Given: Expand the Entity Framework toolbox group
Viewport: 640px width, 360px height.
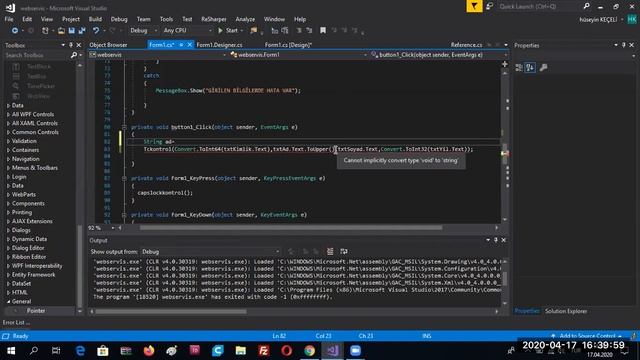Looking at the screenshot, I should point(8,275).
